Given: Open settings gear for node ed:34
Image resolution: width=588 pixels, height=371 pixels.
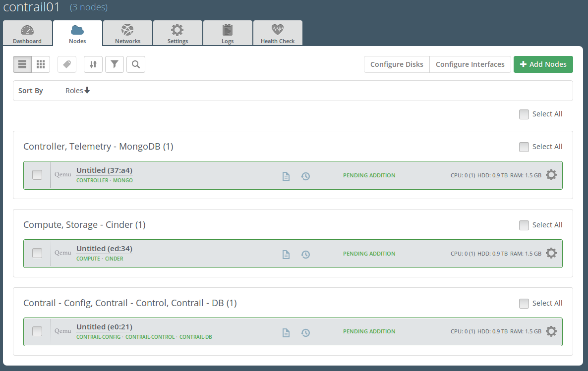Looking at the screenshot, I should coord(551,253).
